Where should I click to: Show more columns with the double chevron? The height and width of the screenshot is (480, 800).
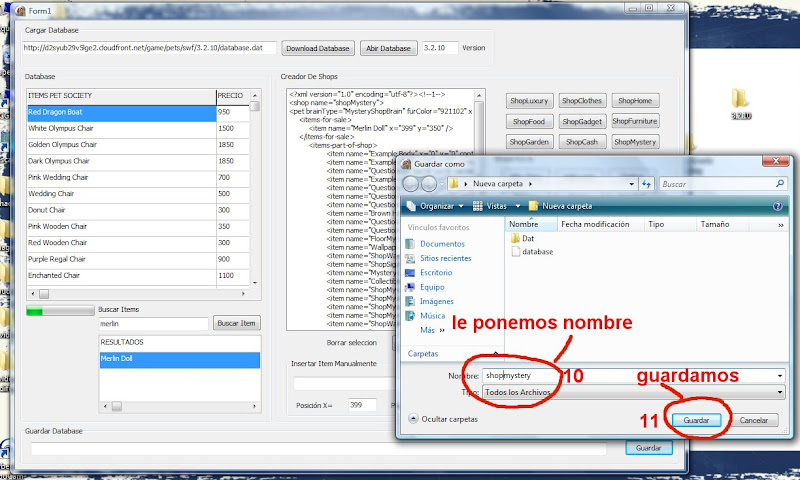pyautogui.click(x=781, y=224)
